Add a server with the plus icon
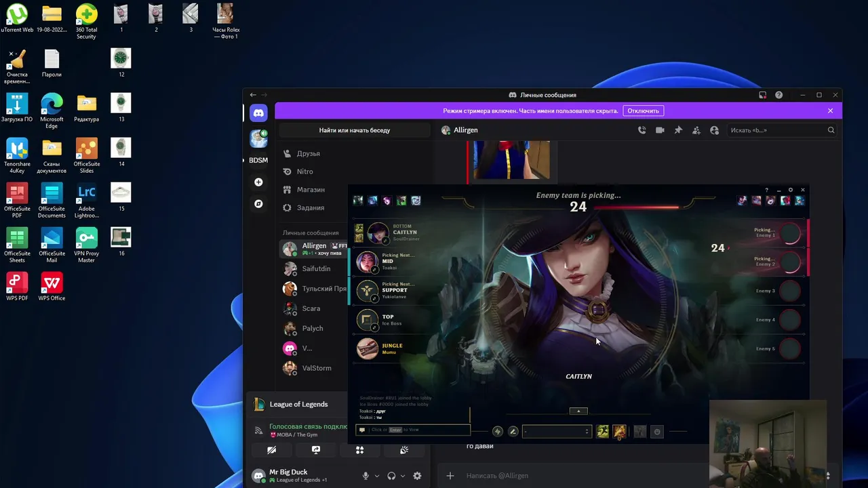 (258, 182)
